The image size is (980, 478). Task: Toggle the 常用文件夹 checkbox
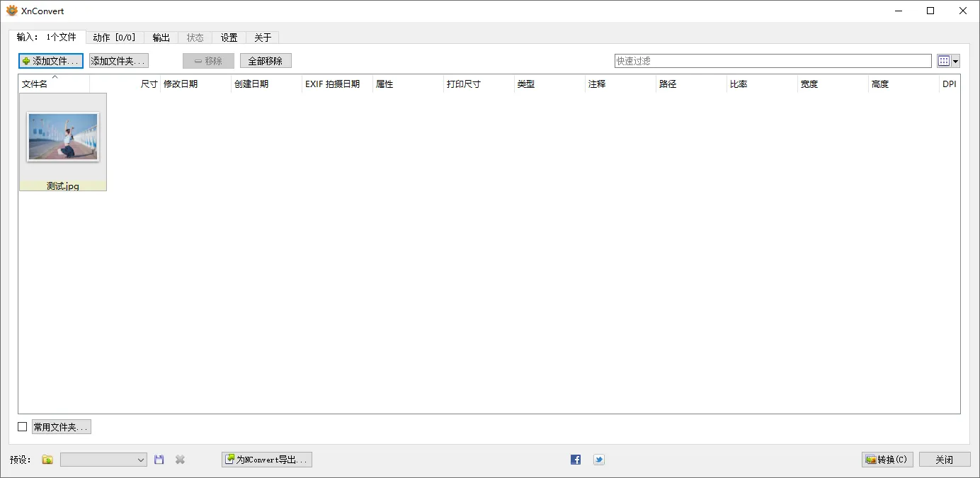click(23, 427)
